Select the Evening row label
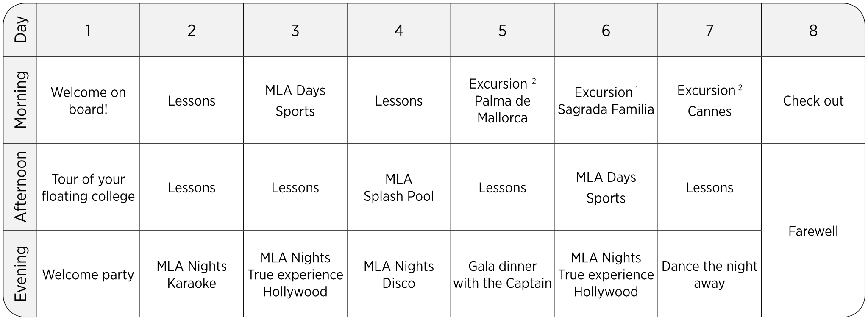The image size is (868, 320). [x=20, y=273]
